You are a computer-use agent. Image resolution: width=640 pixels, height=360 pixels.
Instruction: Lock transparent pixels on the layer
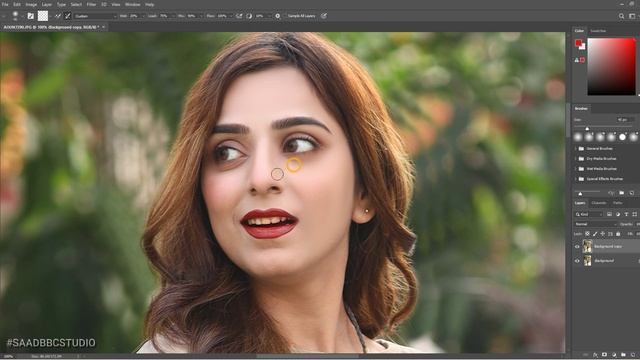point(587,234)
